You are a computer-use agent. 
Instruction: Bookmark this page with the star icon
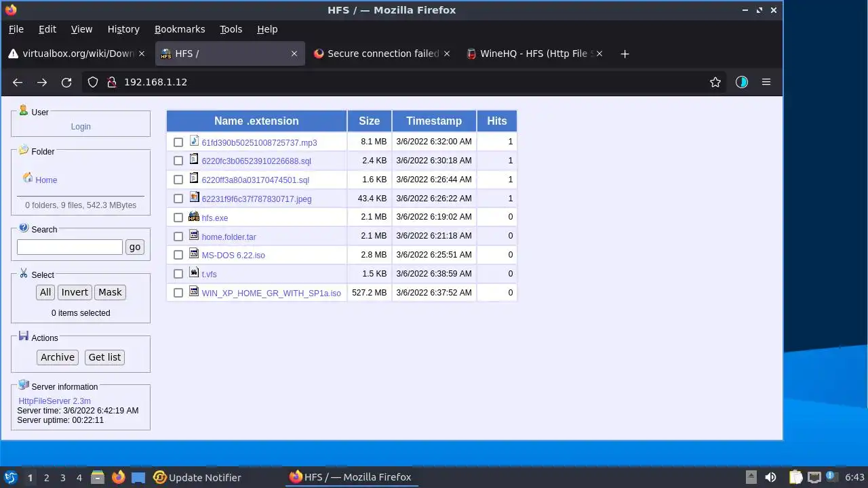[715, 82]
